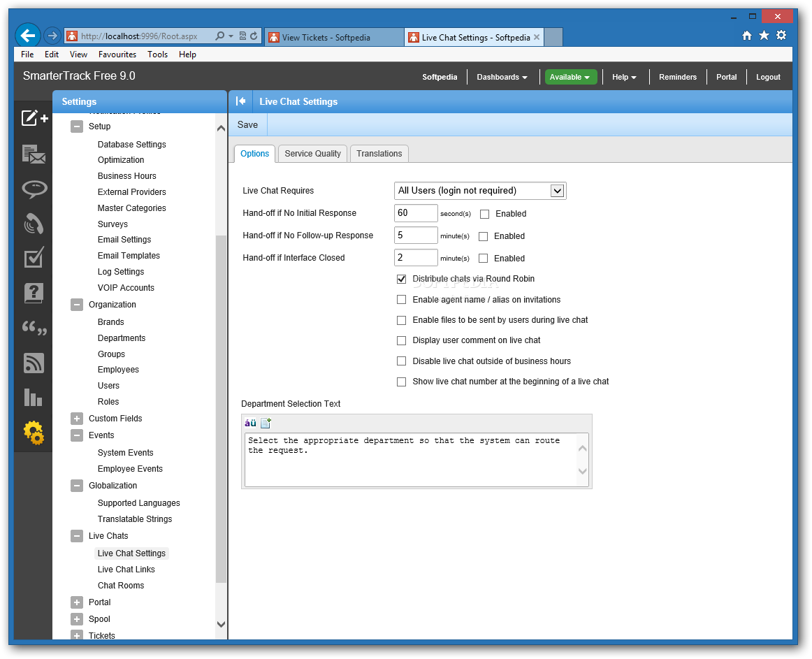
Task: Click the browser home icon
Action: [x=747, y=35]
